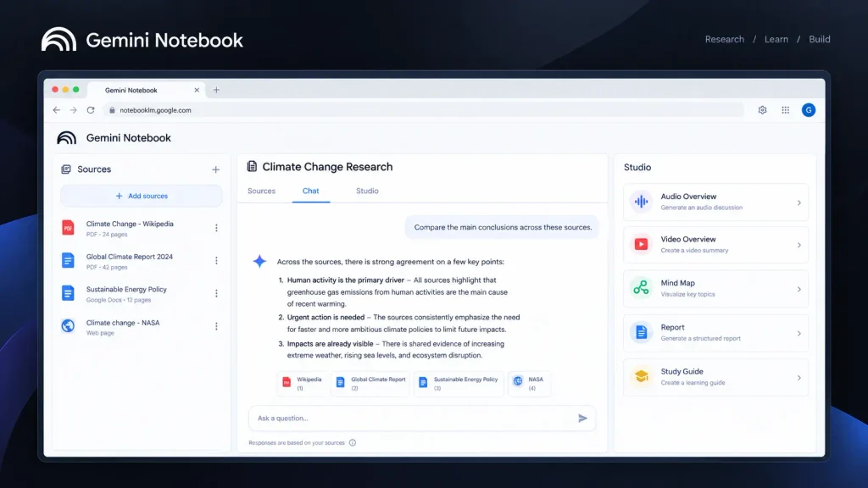Open the Wikipedia (1) citation chip

pyautogui.click(x=303, y=384)
